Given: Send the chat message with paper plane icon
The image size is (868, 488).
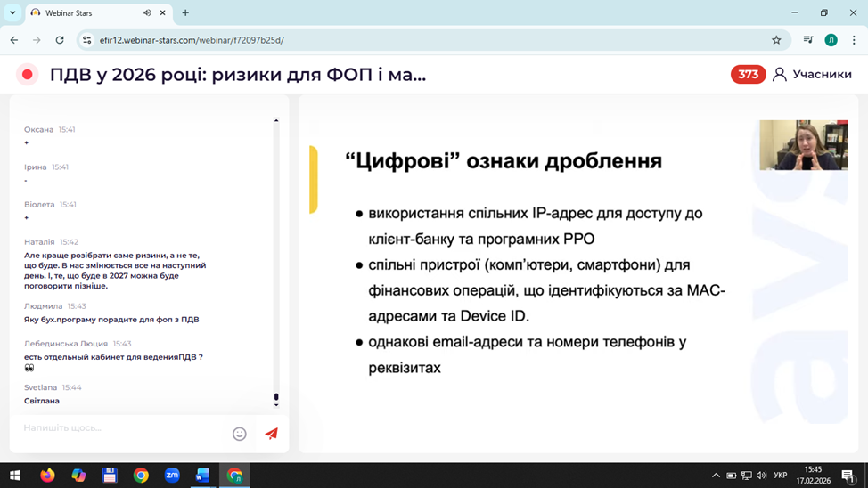Looking at the screenshot, I should [271, 434].
